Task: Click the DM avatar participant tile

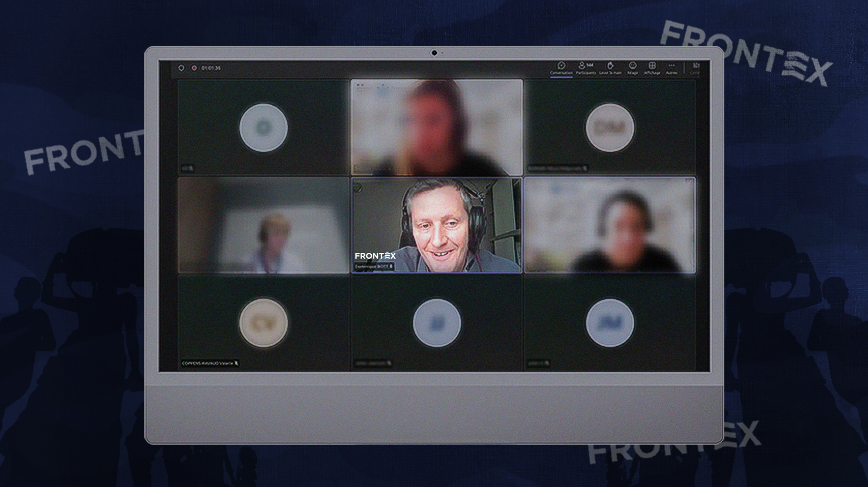Action: tap(609, 127)
